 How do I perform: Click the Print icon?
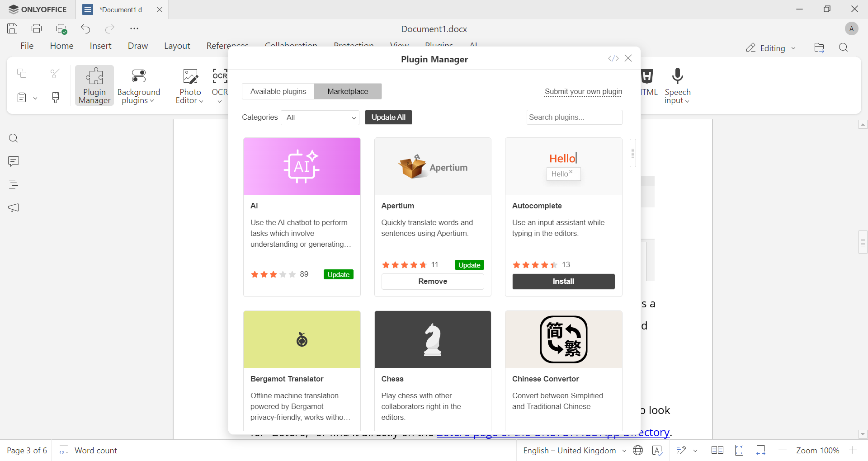pos(37,28)
